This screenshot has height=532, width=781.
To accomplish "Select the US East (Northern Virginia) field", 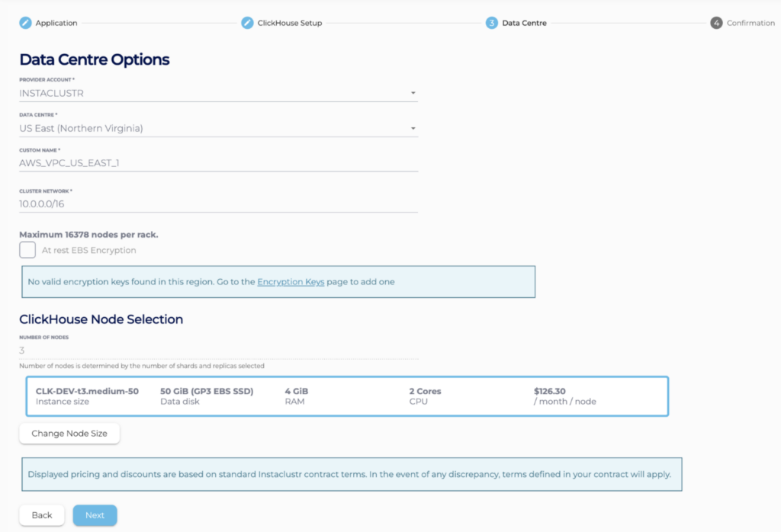I will [214, 129].
